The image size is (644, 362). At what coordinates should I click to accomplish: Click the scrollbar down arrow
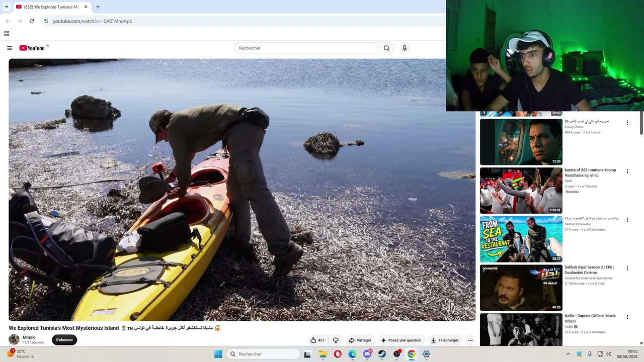[641, 343]
